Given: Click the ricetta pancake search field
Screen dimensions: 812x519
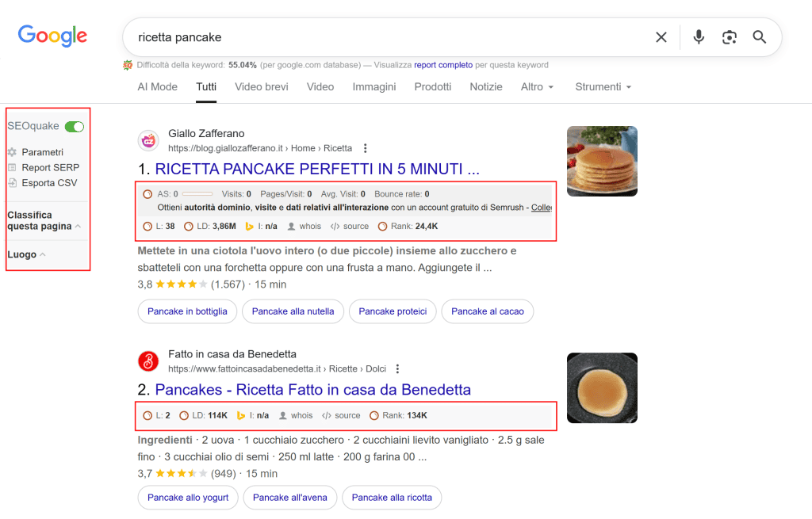Looking at the screenshot, I should click(389, 37).
